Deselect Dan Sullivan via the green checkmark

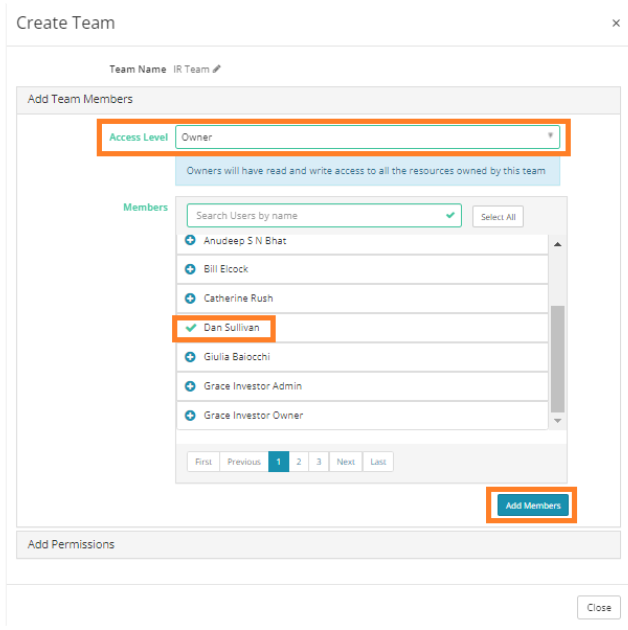pyautogui.click(x=191, y=328)
